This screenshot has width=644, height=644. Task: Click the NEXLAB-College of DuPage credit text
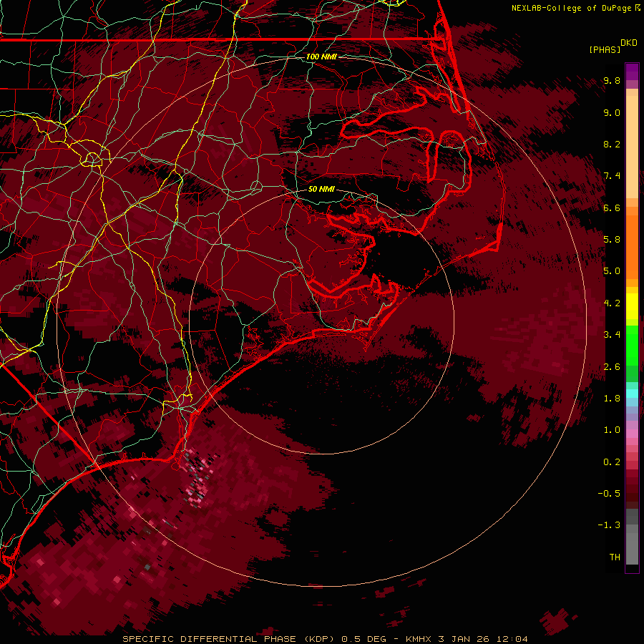tap(571, 8)
